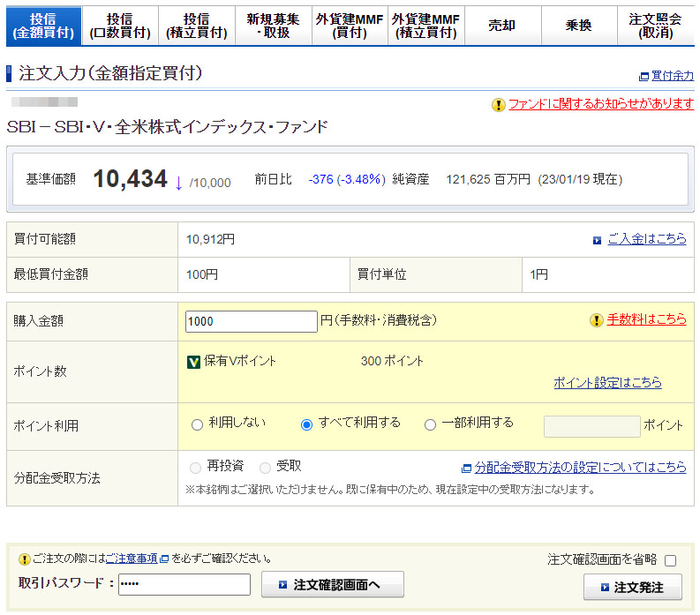Open the 売却 tab

pos(501,26)
